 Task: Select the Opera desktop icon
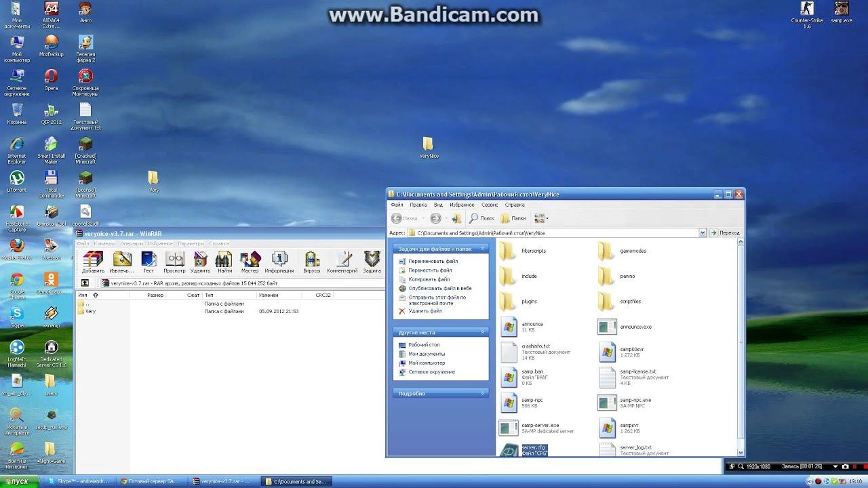pyautogui.click(x=51, y=80)
